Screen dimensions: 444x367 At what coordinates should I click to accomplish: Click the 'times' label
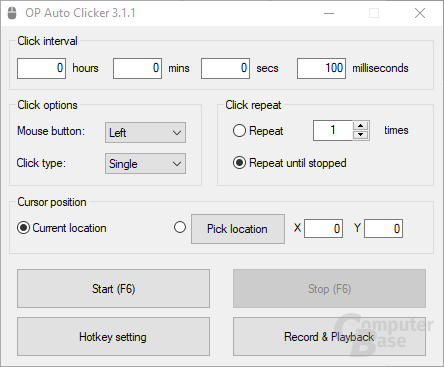click(x=396, y=130)
